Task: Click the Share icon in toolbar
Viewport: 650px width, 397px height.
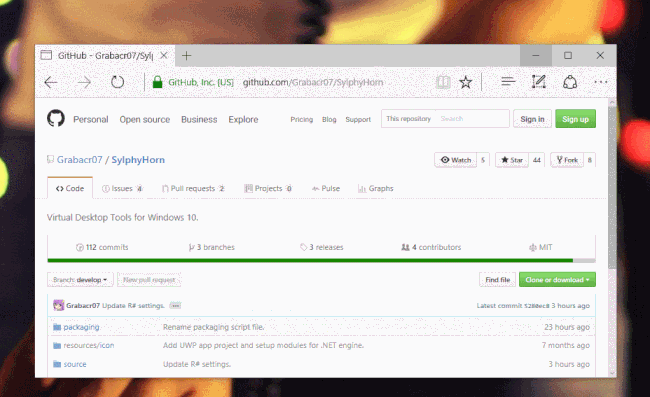Action: [570, 82]
